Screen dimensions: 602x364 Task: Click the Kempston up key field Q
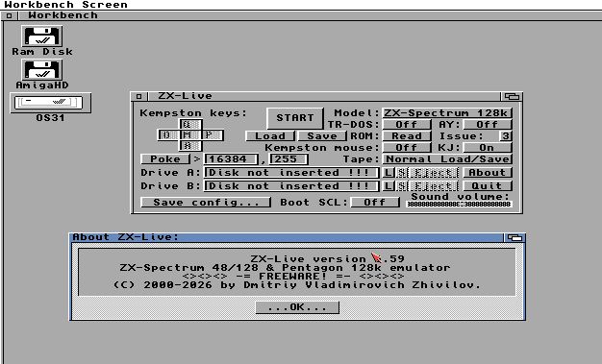190,124
